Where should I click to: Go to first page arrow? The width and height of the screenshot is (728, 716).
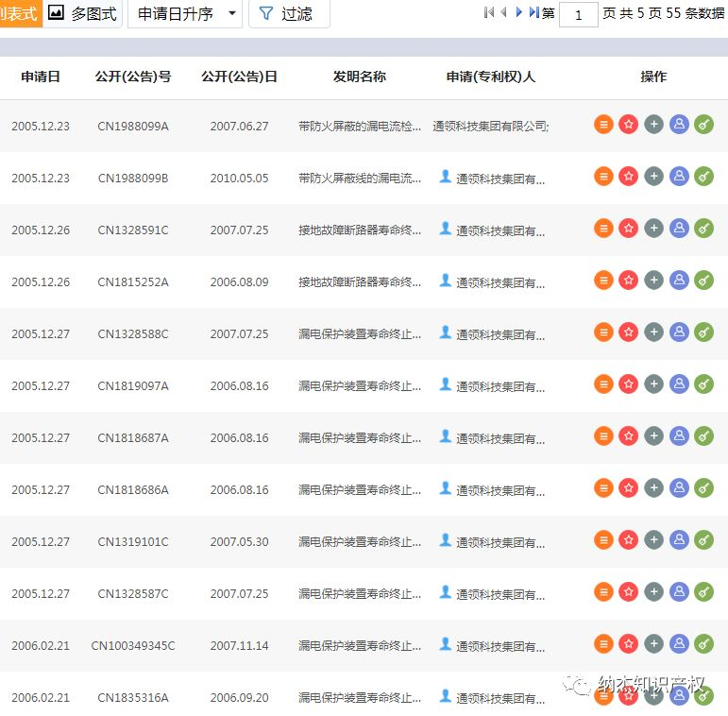coord(488,12)
